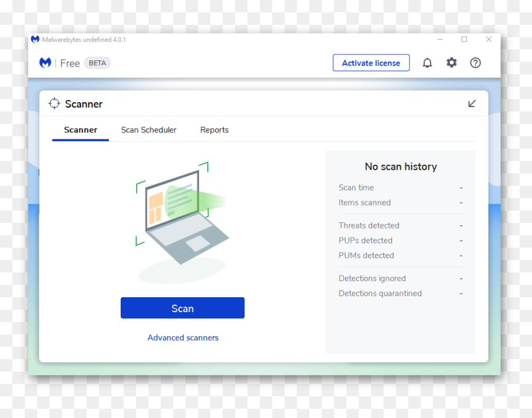Click the 'Detections ignored' label
The image size is (532, 418).
[372, 279]
